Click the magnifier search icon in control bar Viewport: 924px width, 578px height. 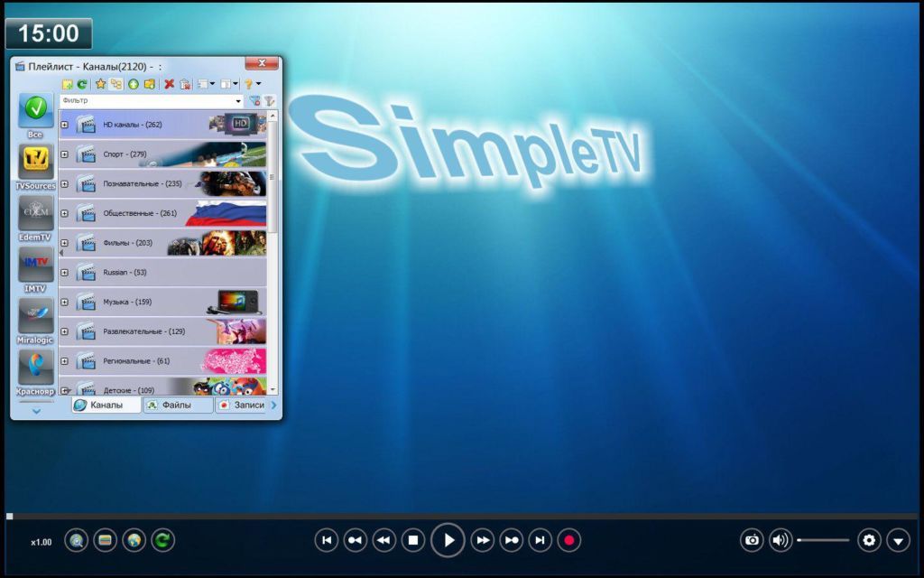76,540
